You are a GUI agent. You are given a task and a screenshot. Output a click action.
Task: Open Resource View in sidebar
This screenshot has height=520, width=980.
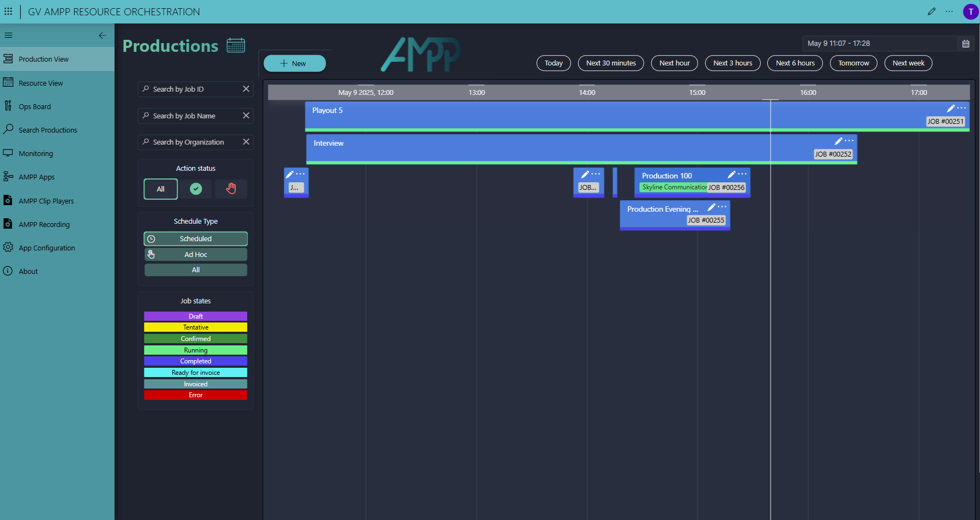tap(57, 83)
